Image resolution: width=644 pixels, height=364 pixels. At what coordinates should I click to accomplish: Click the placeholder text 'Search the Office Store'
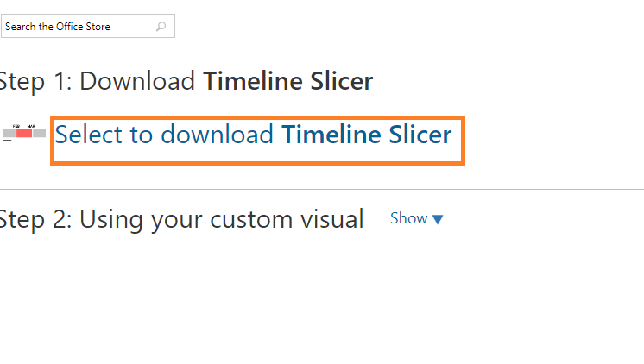[58, 27]
